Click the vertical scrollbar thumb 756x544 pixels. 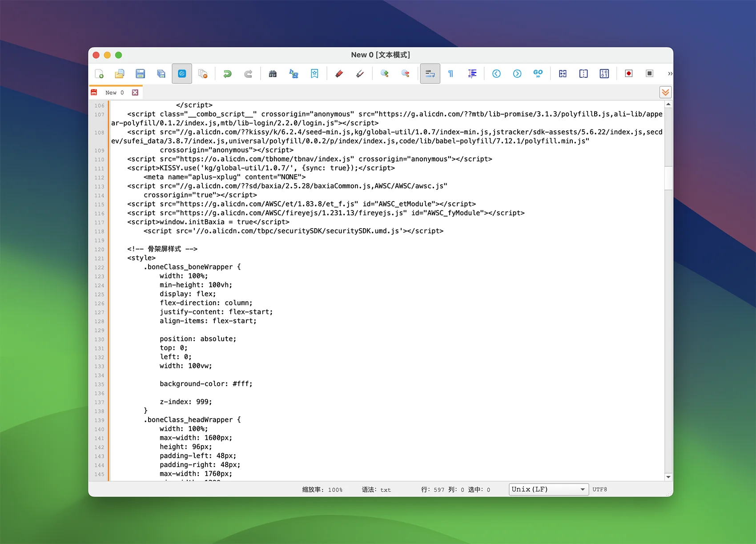(x=668, y=178)
